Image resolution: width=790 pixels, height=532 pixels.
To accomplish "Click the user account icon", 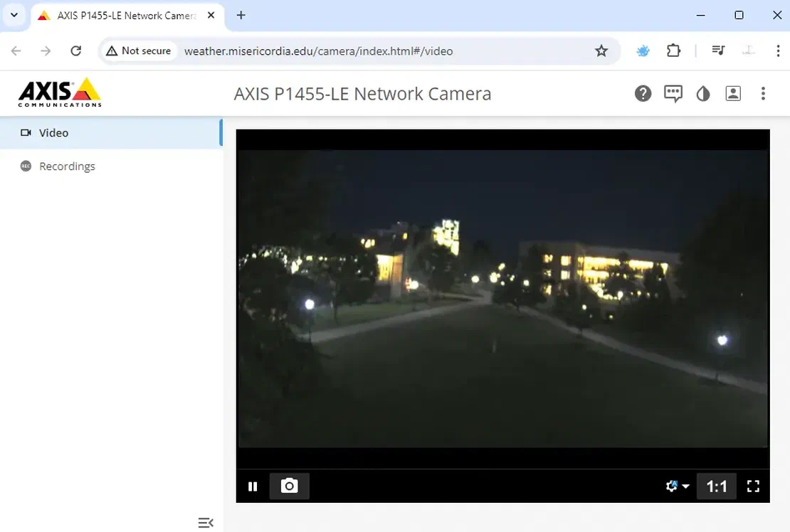I will click(733, 93).
